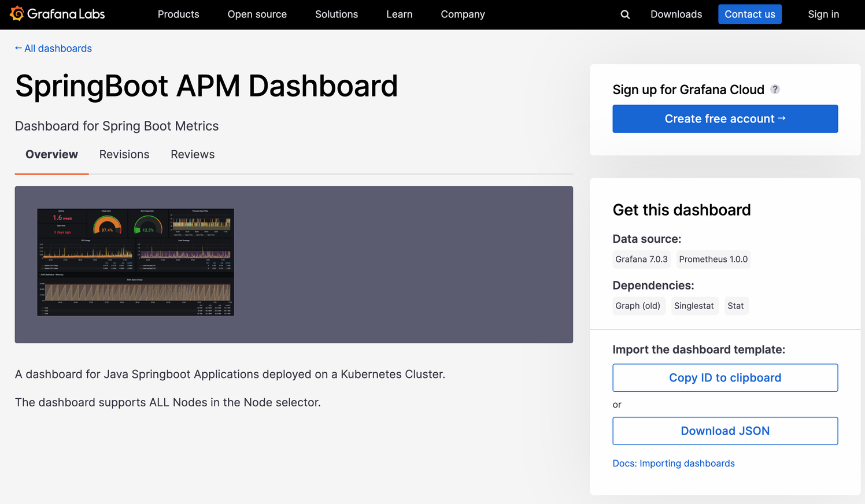The image size is (865, 504).
Task: Go back to All dashboards
Action: pyautogui.click(x=53, y=49)
